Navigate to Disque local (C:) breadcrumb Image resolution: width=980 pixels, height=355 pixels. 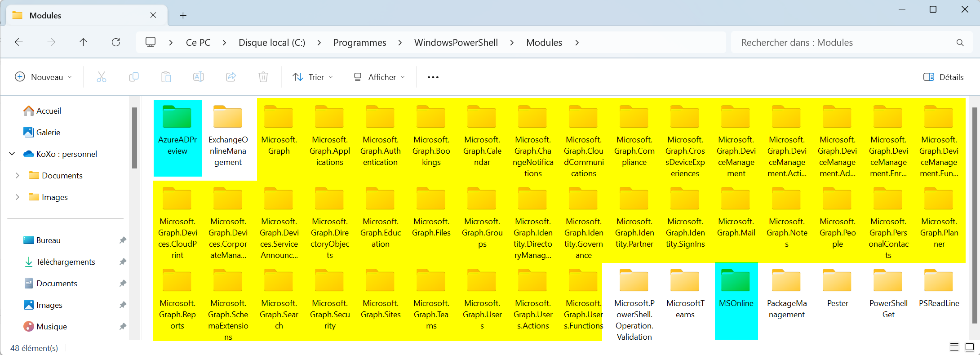(x=272, y=43)
